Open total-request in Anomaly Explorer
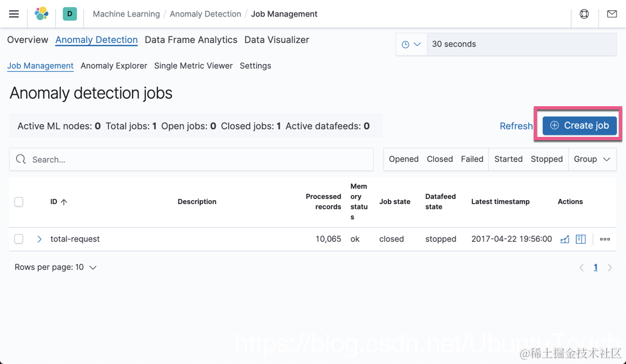The height and width of the screenshot is (364, 626). 581,239
